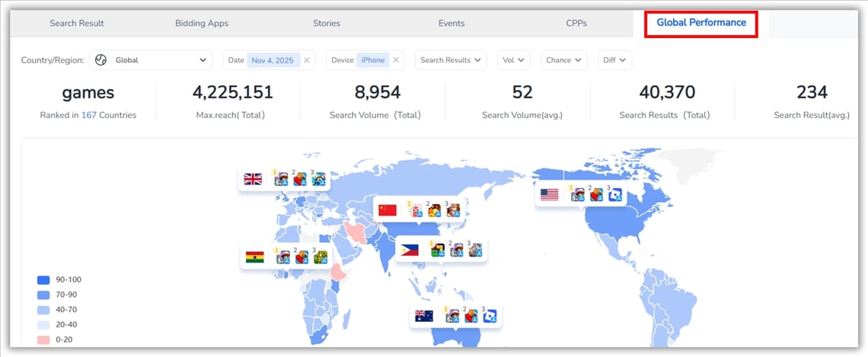Click the 20-40 legend color swatch
The width and height of the screenshot is (868, 357).
43,325
